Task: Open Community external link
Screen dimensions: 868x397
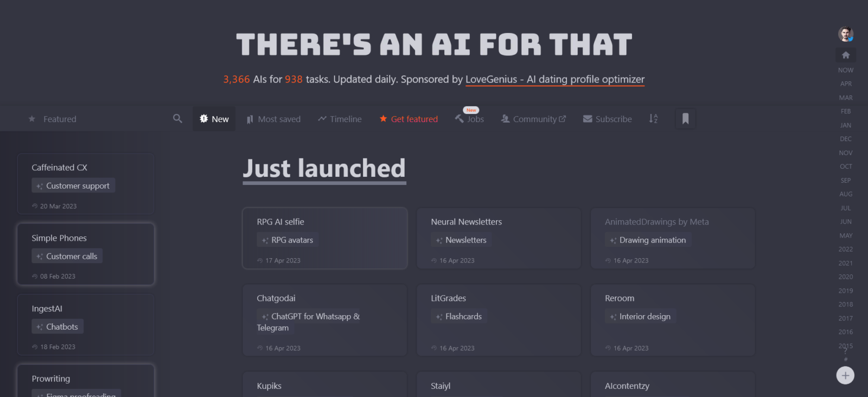Action: 533,119
